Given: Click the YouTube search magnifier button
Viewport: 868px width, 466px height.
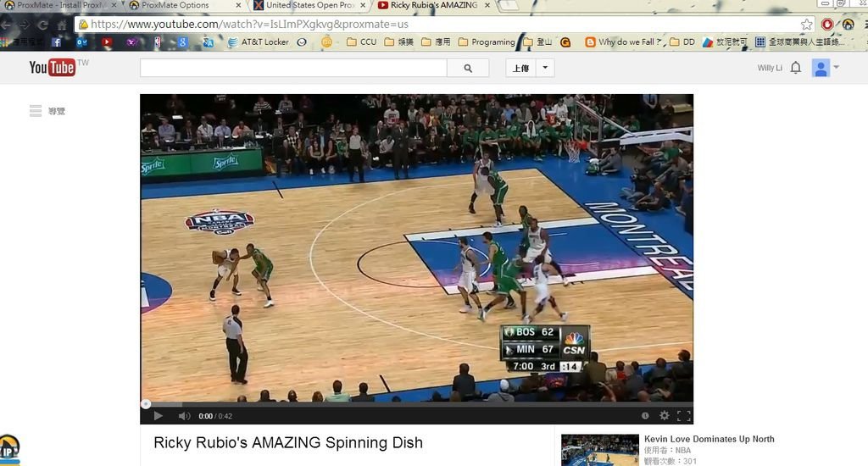Looking at the screenshot, I should [x=468, y=68].
